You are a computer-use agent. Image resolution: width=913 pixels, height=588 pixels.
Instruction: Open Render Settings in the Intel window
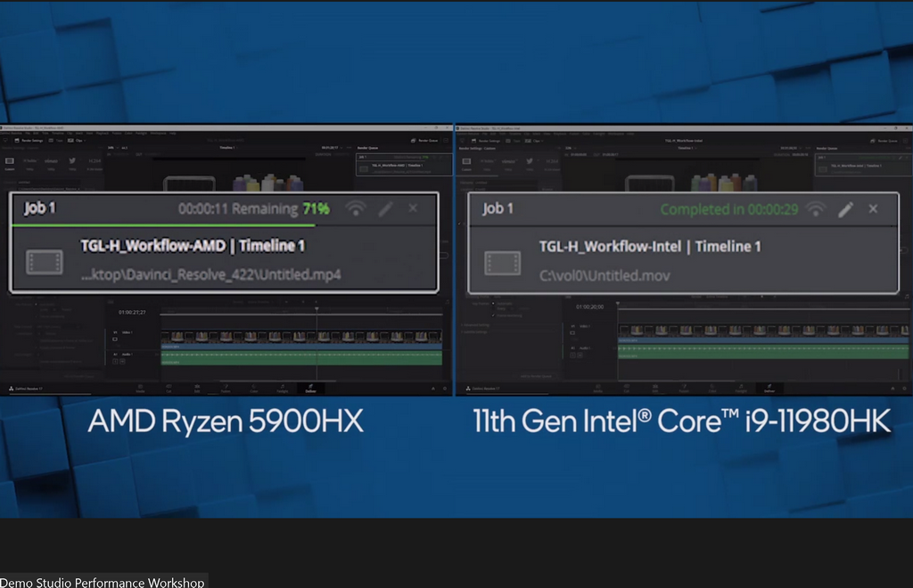tap(486, 141)
